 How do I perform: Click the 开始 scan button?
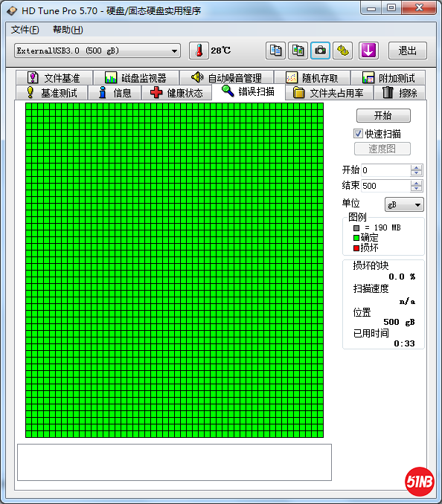(x=383, y=115)
